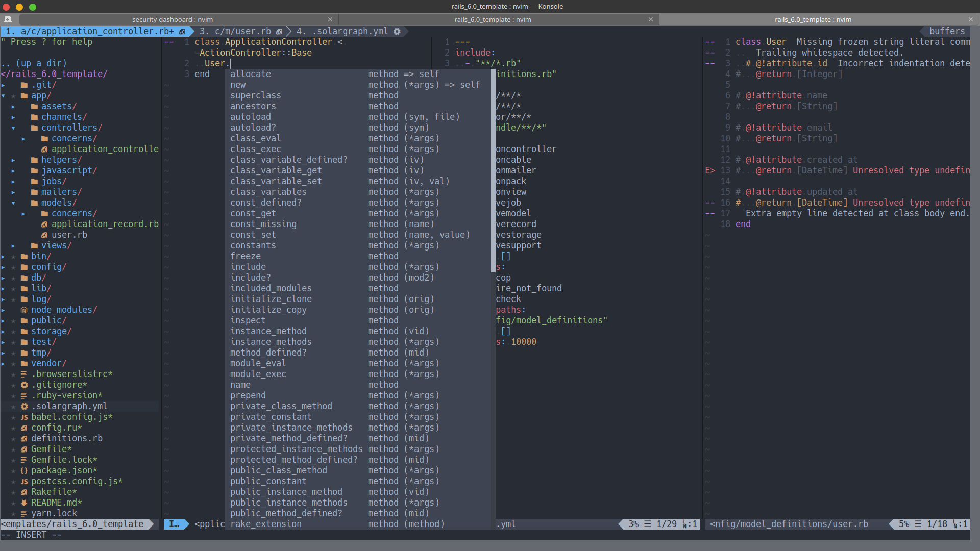This screenshot has width=980, height=551.
Task: Go up a directory via '.. (up a dir)'
Action: point(34,64)
